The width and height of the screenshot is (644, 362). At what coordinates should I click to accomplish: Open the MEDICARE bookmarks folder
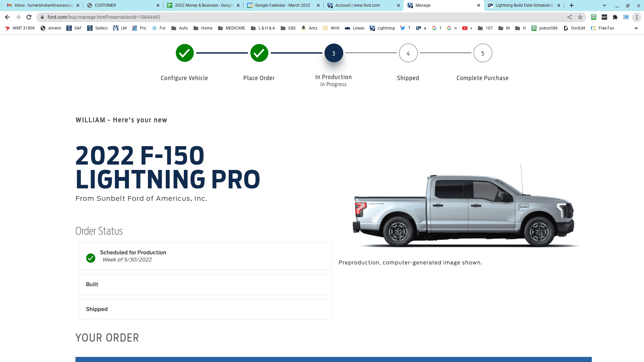(231, 28)
